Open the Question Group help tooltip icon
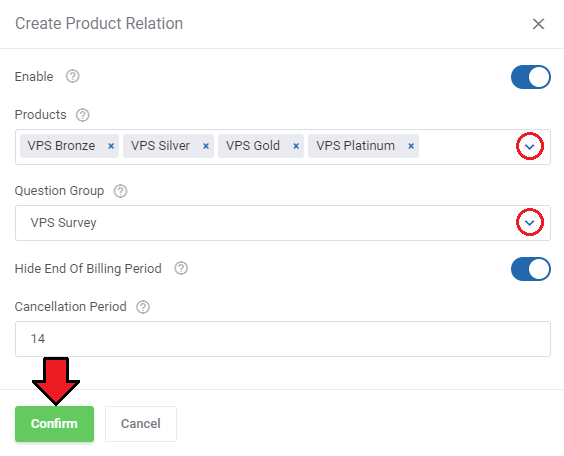 click(120, 191)
